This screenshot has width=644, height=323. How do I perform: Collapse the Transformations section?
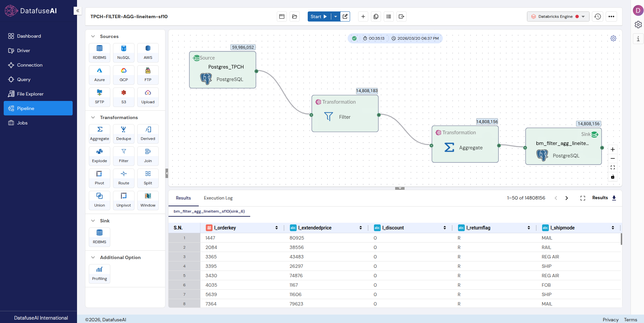[93, 117]
